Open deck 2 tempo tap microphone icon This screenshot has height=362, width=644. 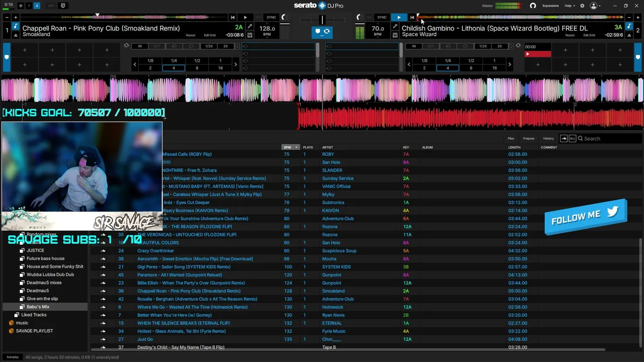click(x=395, y=26)
